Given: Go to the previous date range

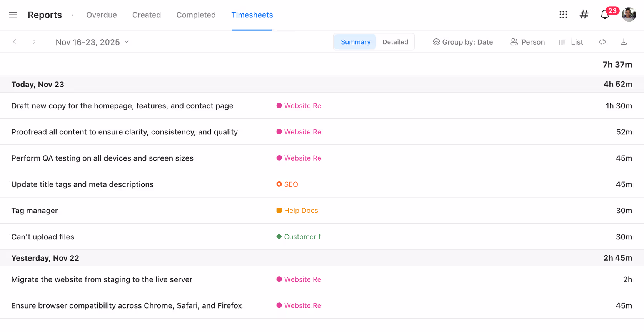Looking at the screenshot, I should pos(15,42).
